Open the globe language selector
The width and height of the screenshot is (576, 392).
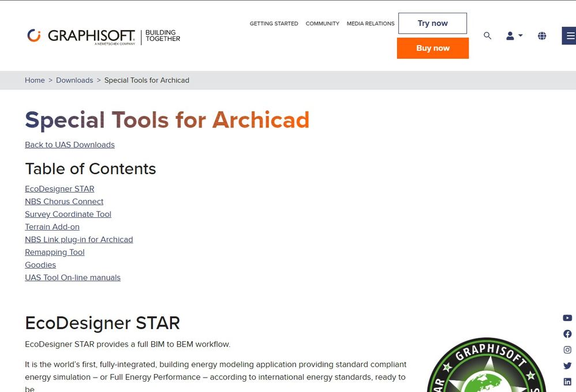[x=542, y=36]
